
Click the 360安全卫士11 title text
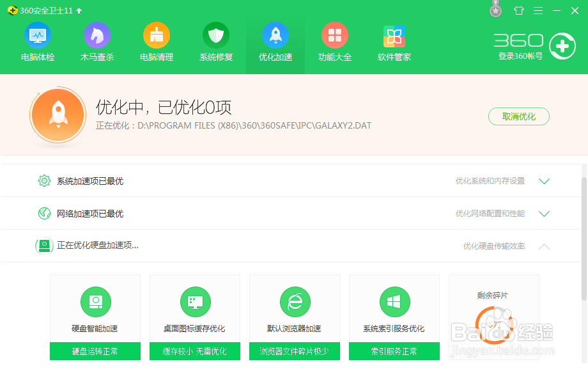[46, 10]
